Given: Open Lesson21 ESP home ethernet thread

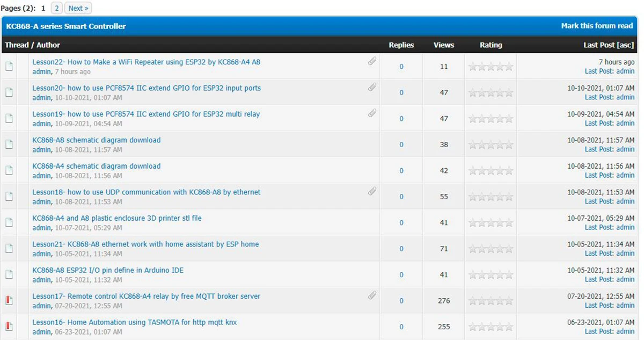Looking at the screenshot, I should pyautogui.click(x=145, y=244).
